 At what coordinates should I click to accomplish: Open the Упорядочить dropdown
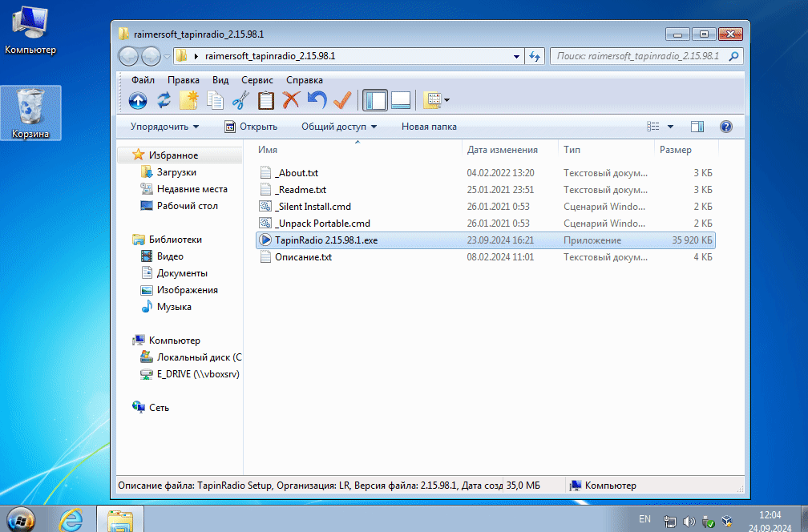point(164,127)
